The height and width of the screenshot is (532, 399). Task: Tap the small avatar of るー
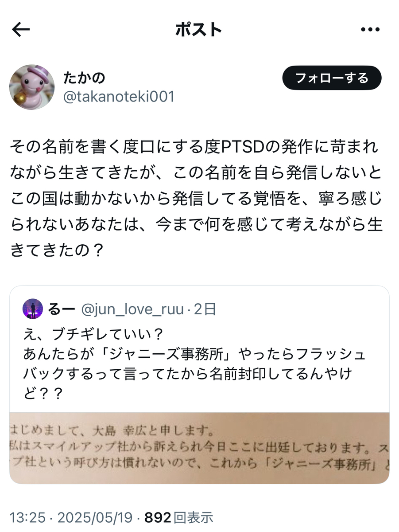click(33, 309)
